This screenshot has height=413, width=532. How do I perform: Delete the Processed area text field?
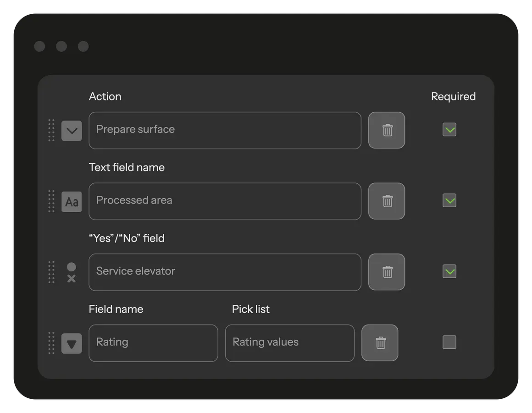[387, 201]
